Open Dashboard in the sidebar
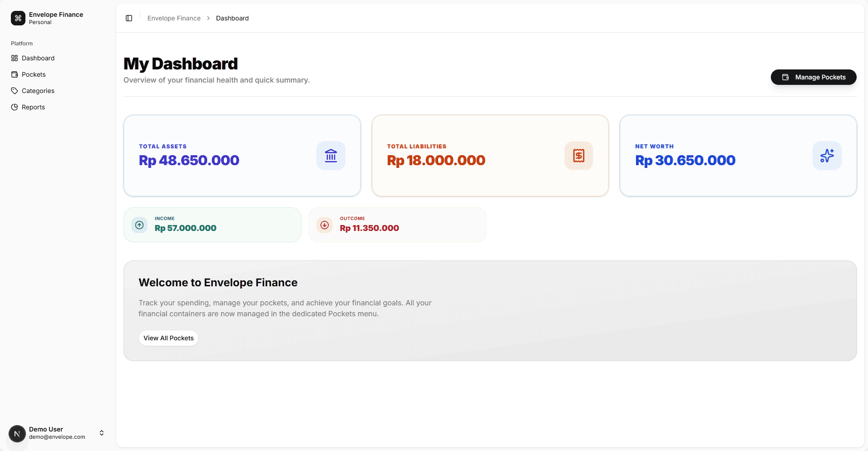The image size is (868, 451). [x=58, y=58]
